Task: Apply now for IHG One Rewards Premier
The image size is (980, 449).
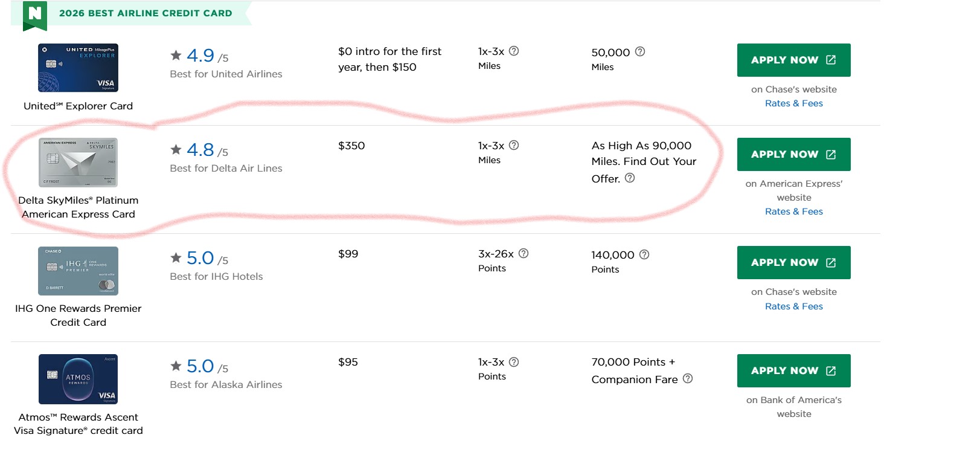Action: point(793,262)
